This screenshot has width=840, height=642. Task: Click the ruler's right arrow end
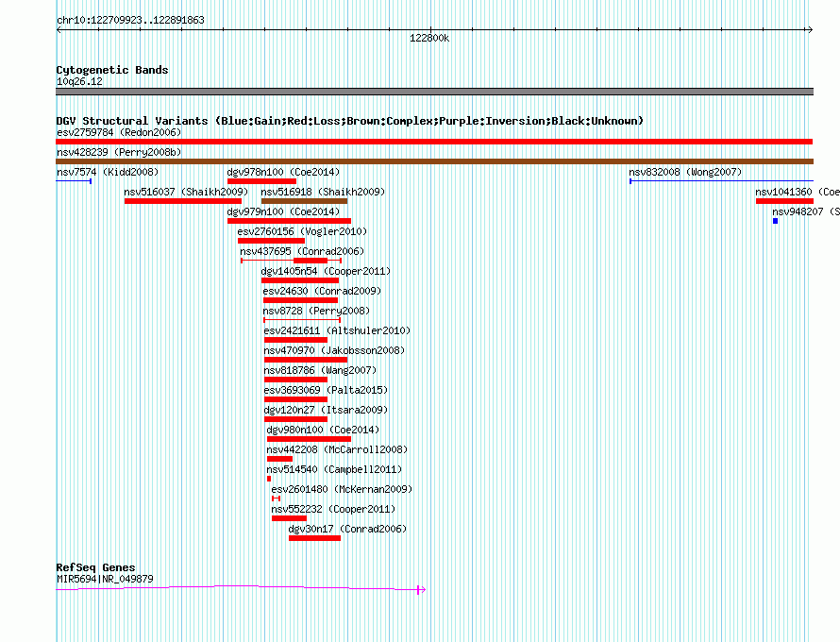810,30
